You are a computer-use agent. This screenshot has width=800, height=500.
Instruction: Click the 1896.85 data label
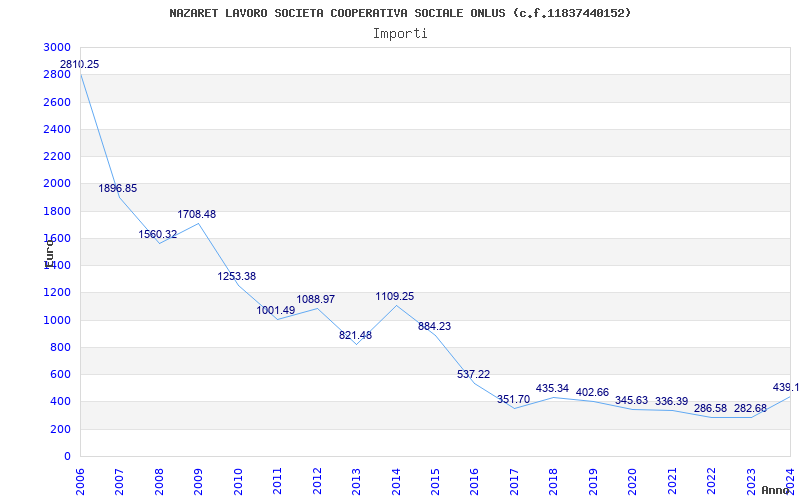point(118,188)
